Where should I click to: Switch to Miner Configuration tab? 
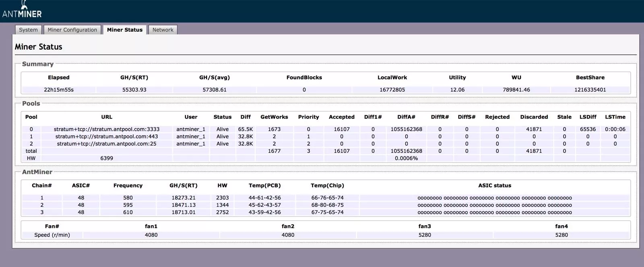72,30
